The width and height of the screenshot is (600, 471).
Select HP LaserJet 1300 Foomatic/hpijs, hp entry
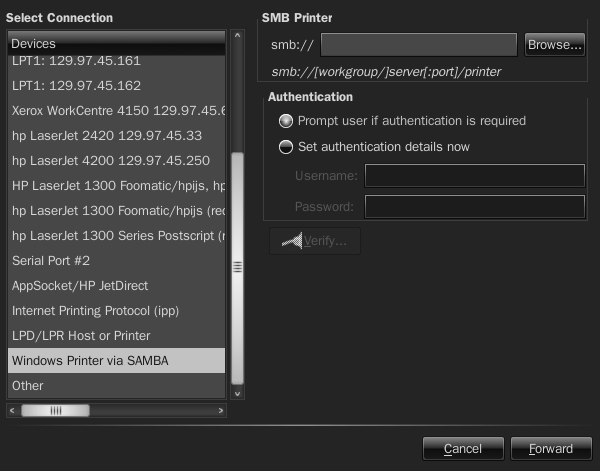pyautogui.click(x=116, y=186)
